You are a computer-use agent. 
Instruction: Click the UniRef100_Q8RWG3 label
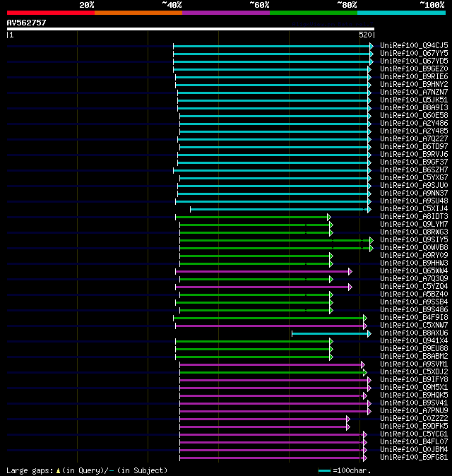click(414, 232)
